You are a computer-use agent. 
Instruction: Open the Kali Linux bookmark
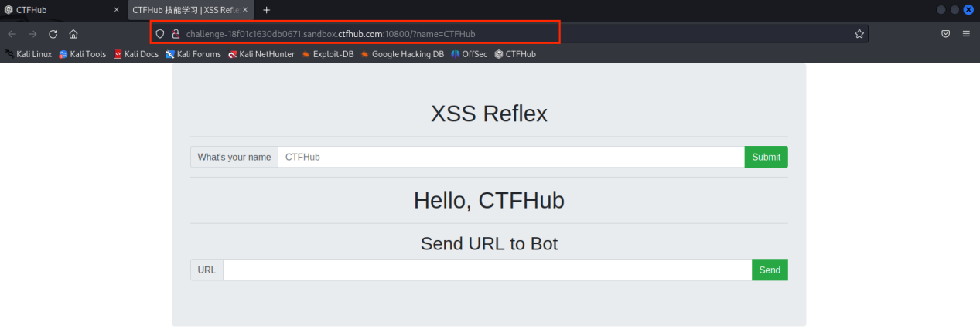29,54
